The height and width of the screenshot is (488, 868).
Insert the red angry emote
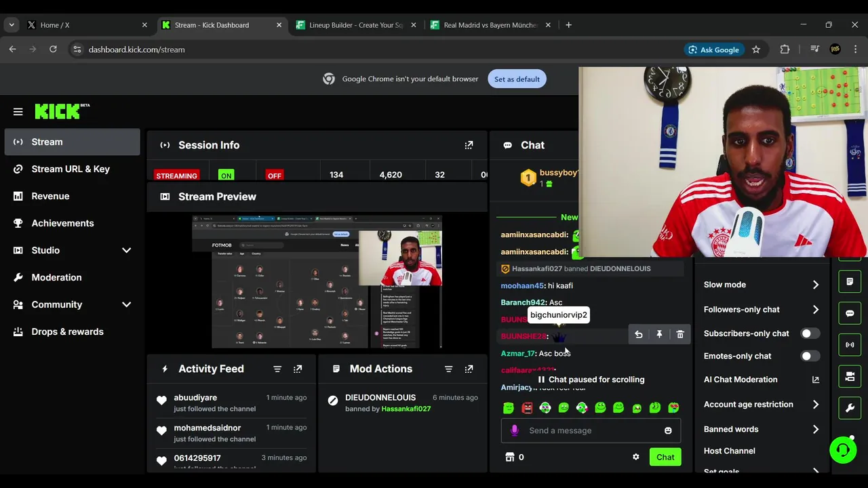coord(527,408)
